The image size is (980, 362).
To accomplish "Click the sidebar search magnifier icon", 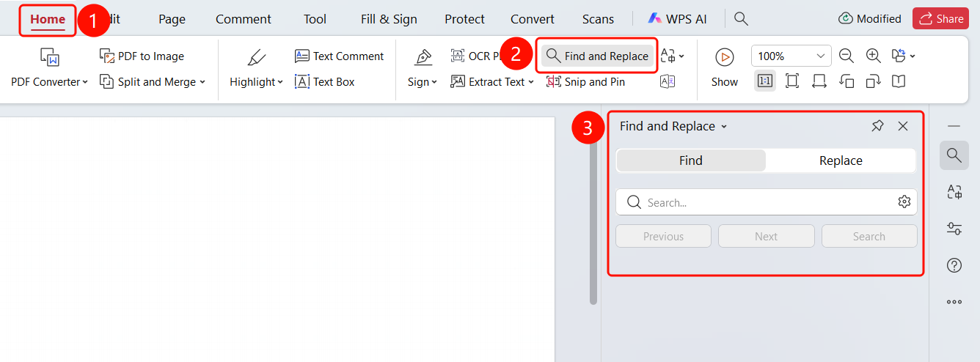I will point(954,155).
